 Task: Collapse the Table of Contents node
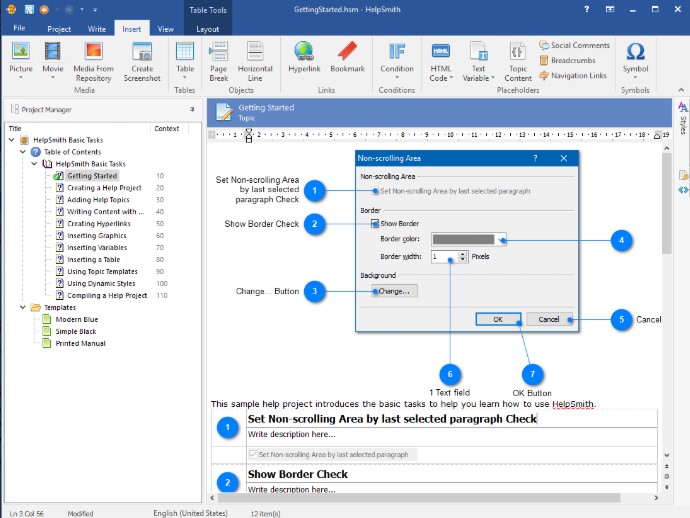click(22, 152)
